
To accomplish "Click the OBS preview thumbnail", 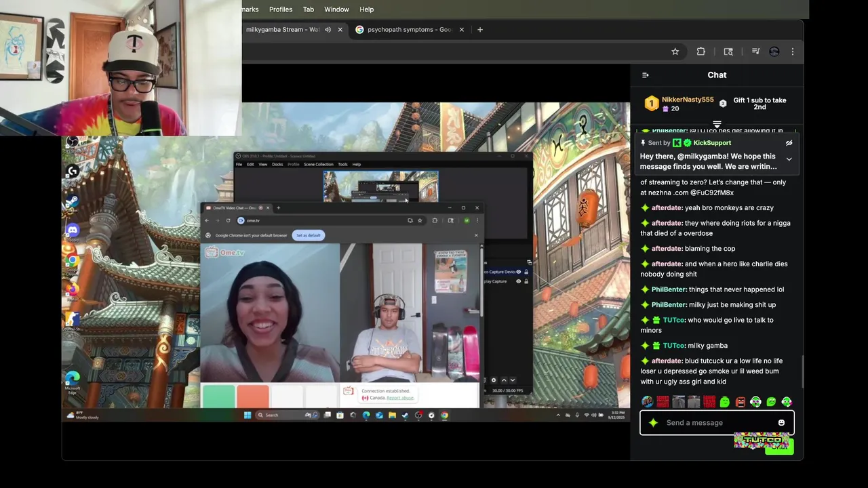I will (380, 186).
